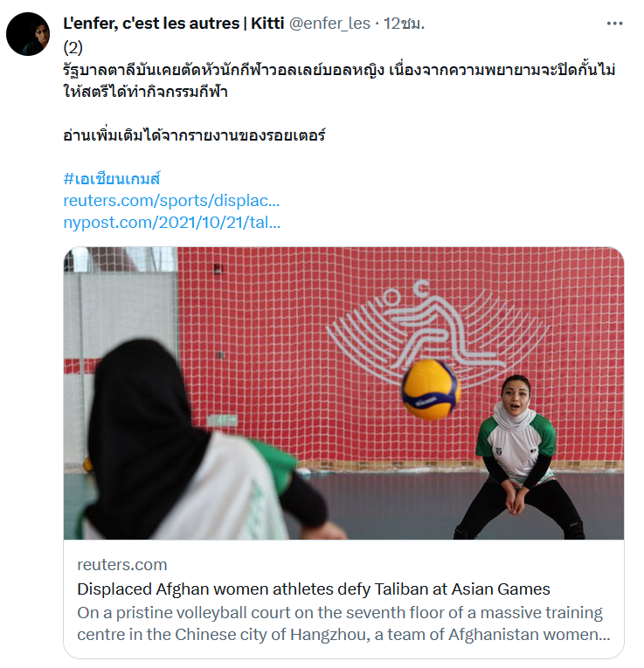
Task: Click the tweet line ให้สตรีได้ทำกิจกรรมกีฬา
Action: click(x=145, y=91)
